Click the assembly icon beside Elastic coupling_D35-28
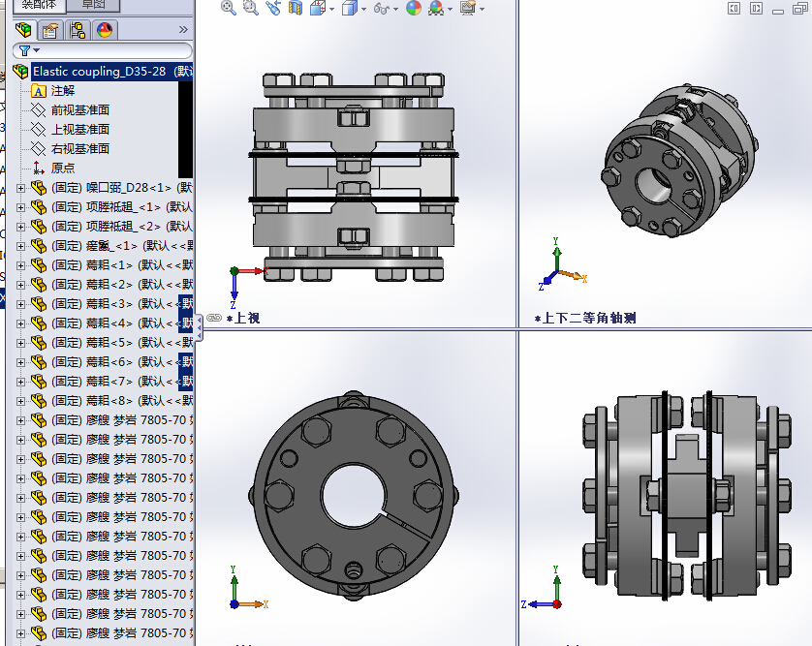This screenshot has height=646, width=812. (x=20, y=72)
